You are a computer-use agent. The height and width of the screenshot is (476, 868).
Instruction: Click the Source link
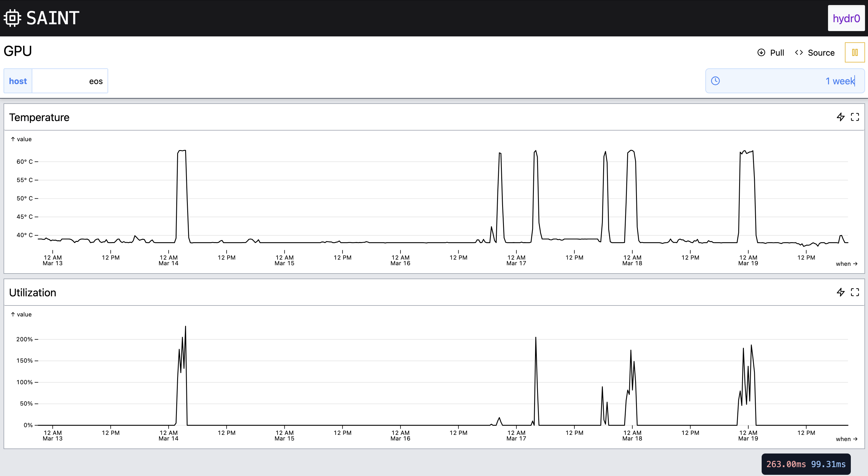pyautogui.click(x=821, y=52)
